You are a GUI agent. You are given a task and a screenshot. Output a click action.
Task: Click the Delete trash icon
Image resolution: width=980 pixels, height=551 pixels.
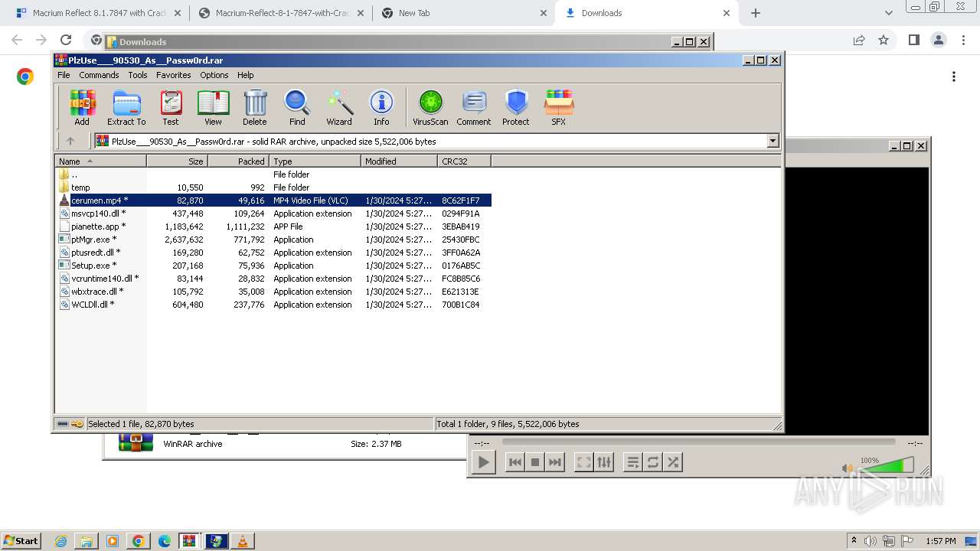255,107
